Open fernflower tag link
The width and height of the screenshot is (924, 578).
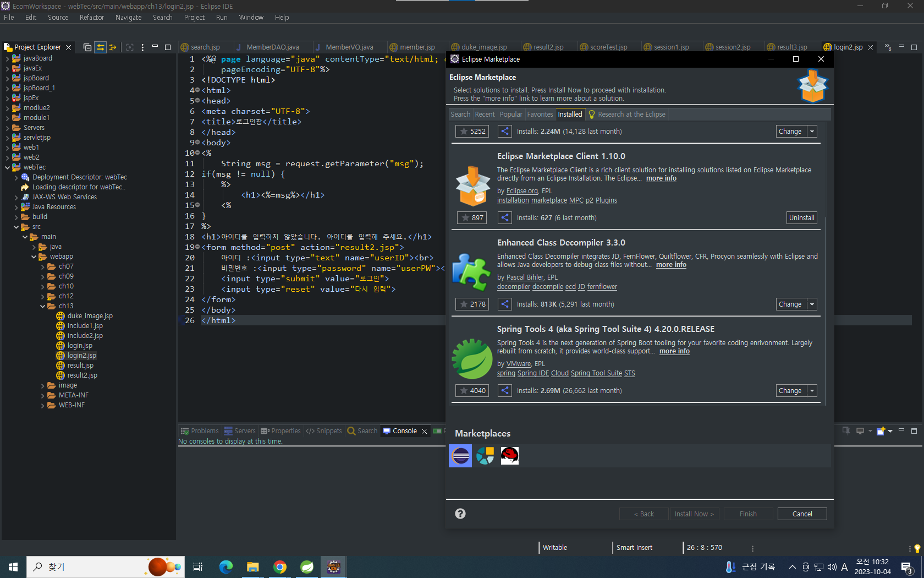pos(602,287)
